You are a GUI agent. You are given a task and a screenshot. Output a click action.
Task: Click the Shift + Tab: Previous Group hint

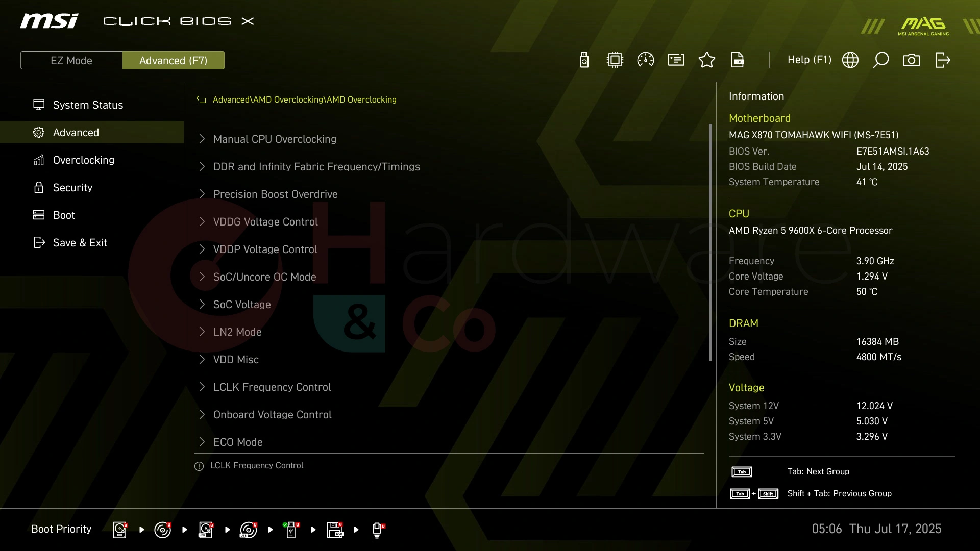point(839,494)
